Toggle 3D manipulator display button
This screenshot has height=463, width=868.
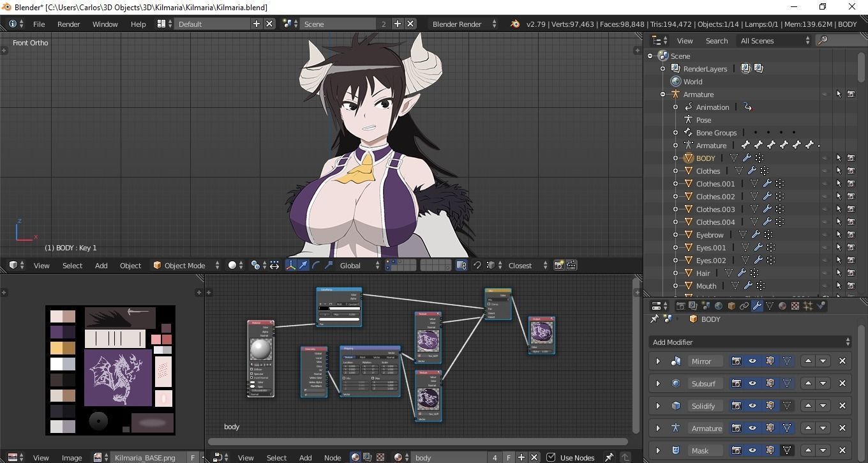[290, 266]
